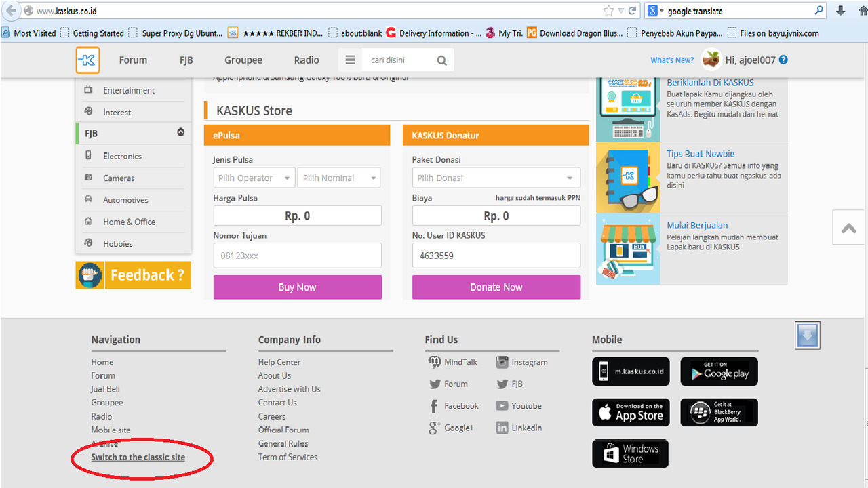Go back with browser back arrow
This screenshot has height=488, width=868.
coord(11,11)
